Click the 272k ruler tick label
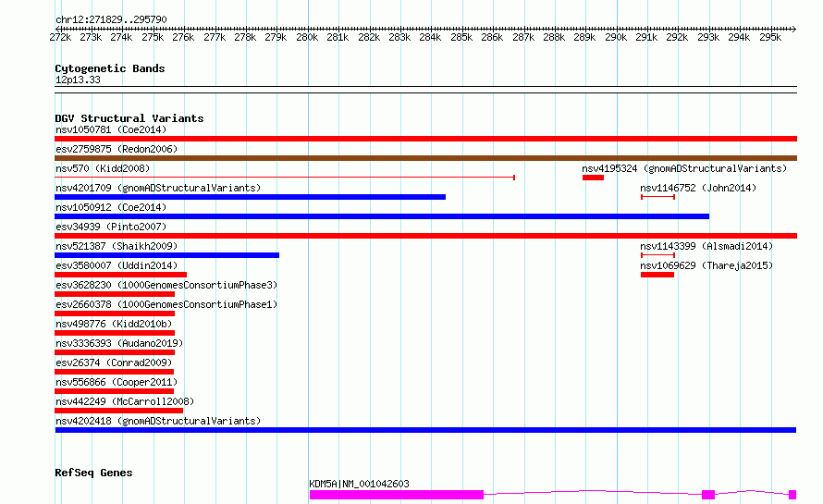This screenshot has width=823, height=504. (x=60, y=37)
